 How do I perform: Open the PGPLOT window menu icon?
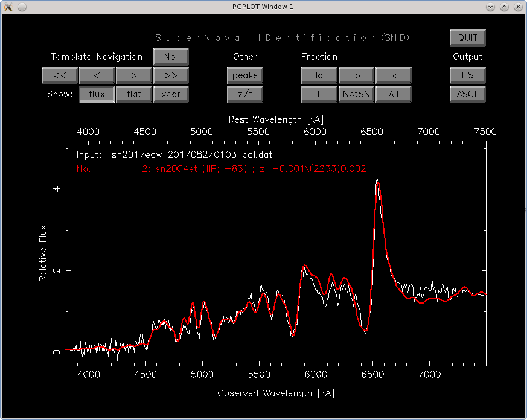(7, 6)
